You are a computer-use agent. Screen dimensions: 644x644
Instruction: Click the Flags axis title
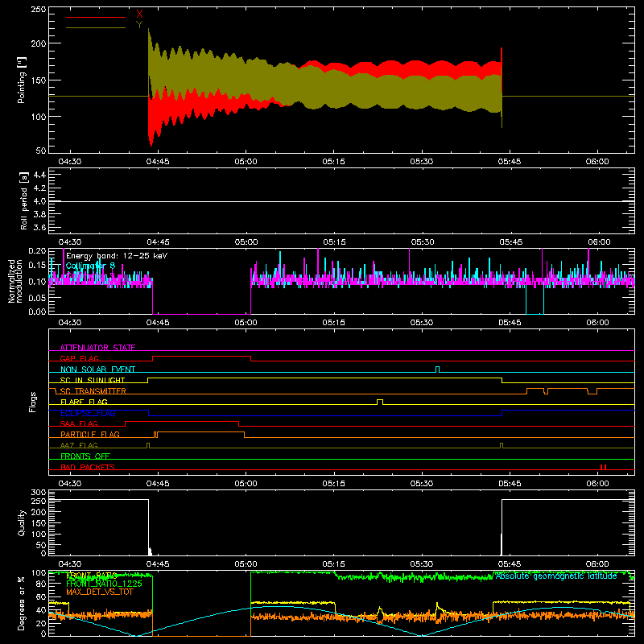click(x=32, y=402)
